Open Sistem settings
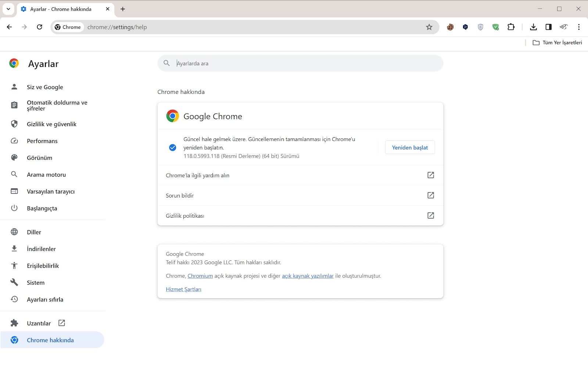 (53, 283)
